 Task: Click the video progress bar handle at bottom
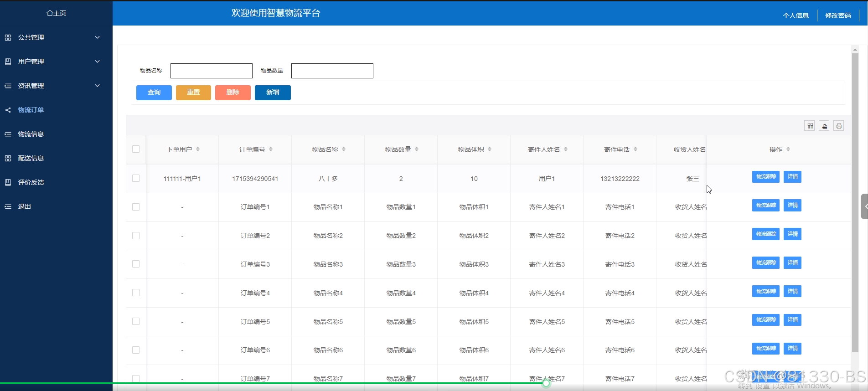[546, 384]
